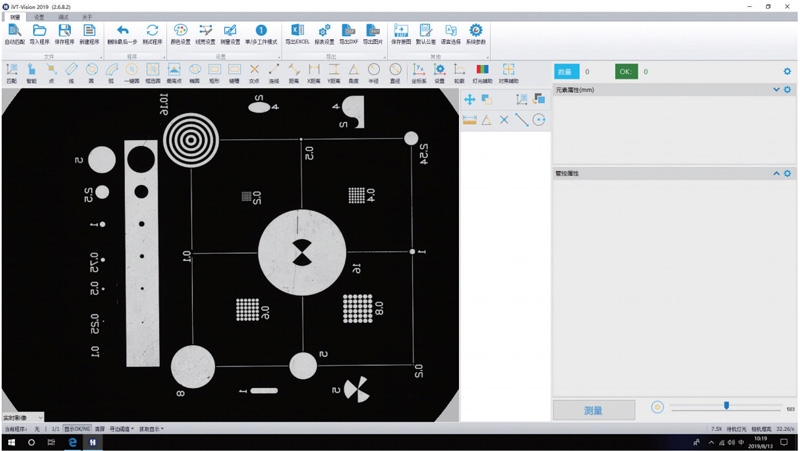Click the move crosshair arrows icon
The image size is (800, 451).
(x=470, y=100)
